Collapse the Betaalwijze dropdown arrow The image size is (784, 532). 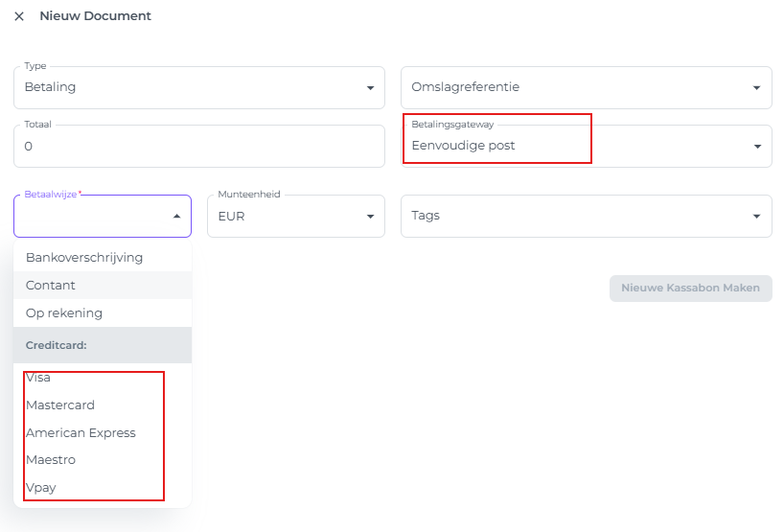pos(176,217)
